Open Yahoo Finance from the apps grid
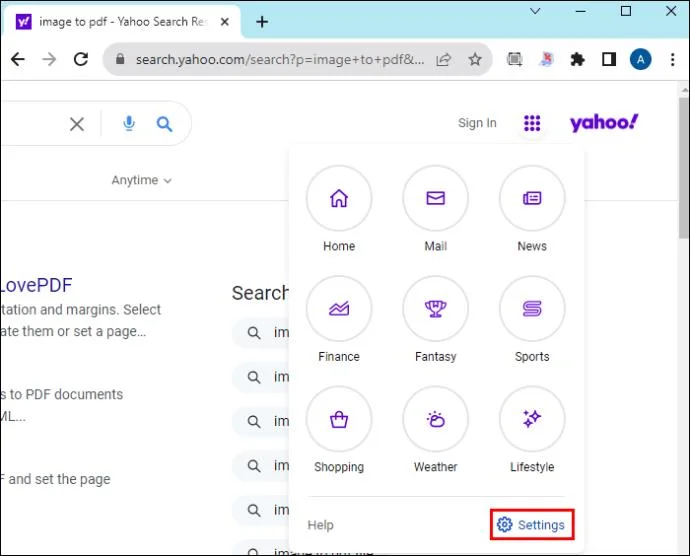The width and height of the screenshot is (690, 556). [339, 309]
